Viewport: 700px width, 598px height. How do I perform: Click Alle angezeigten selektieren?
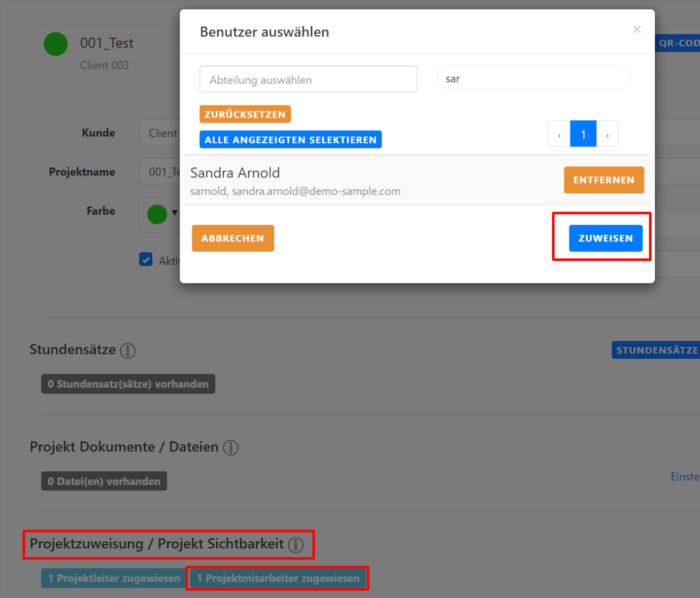(290, 140)
